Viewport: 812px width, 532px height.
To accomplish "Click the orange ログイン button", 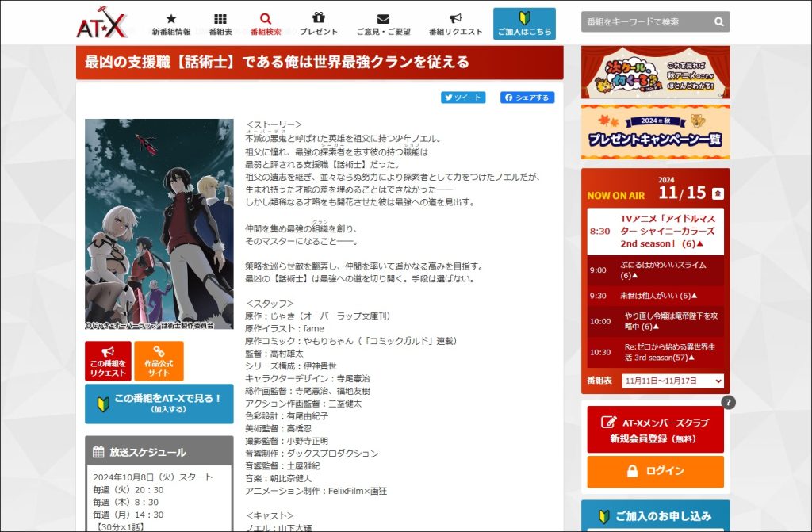I will point(655,471).
